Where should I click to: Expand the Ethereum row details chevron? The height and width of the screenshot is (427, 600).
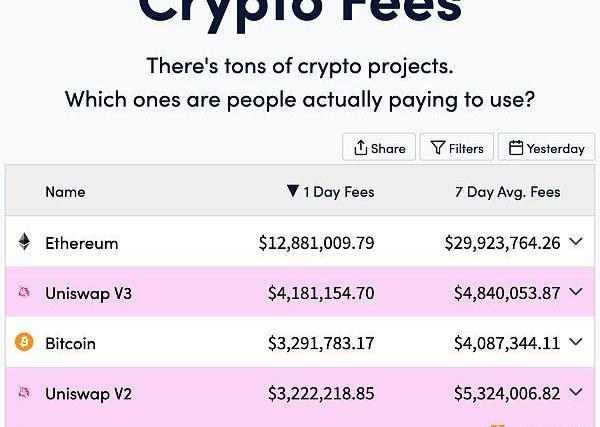coord(576,241)
